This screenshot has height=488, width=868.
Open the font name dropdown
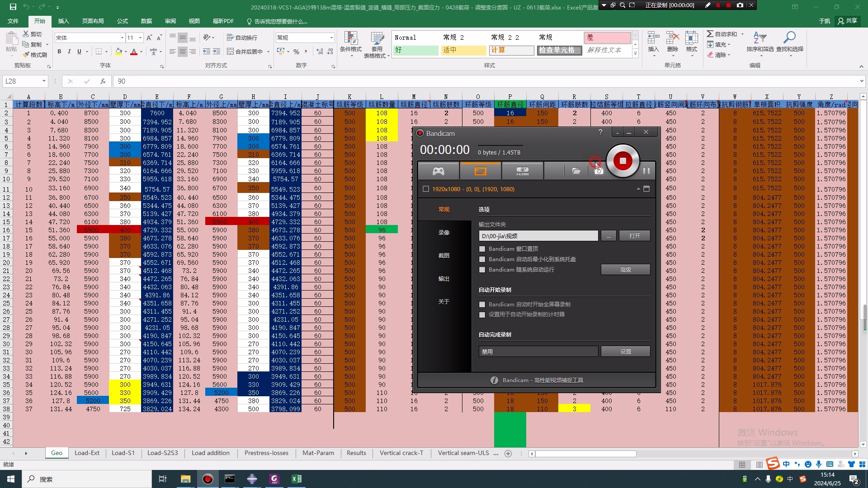[122, 38]
